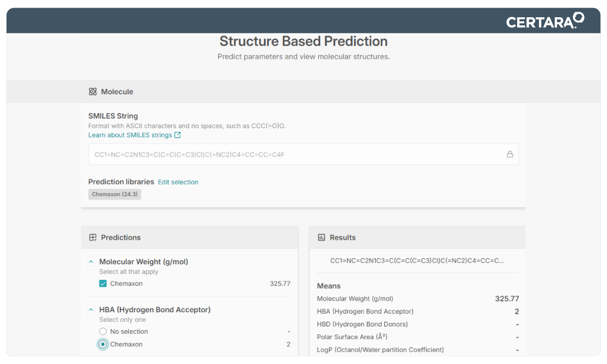Click Edit selection for prediction libraries
The width and height of the screenshot is (607, 364).
[x=178, y=182]
